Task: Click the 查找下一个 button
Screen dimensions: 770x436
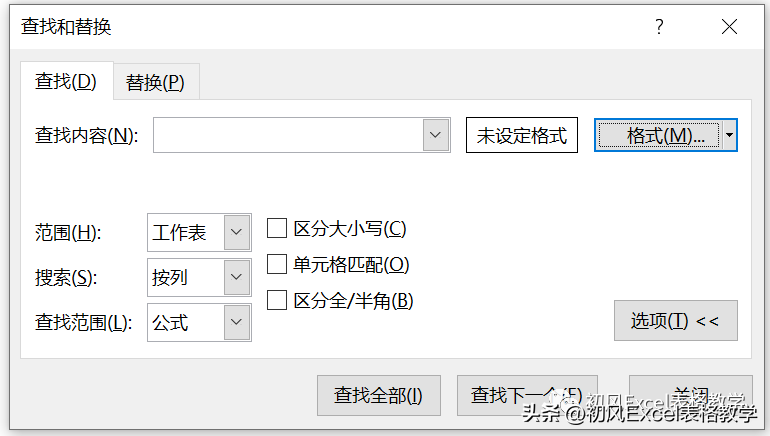Action: pyautogui.click(x=527, y=395)
